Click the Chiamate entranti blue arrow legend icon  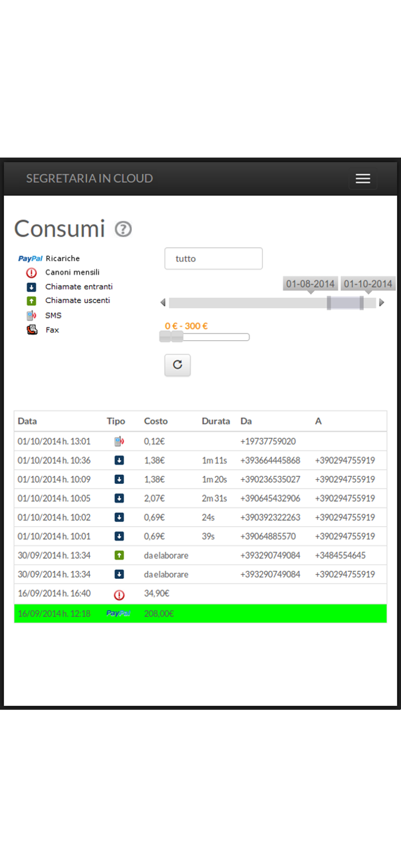pyautogui.click(x=31, y=287)
